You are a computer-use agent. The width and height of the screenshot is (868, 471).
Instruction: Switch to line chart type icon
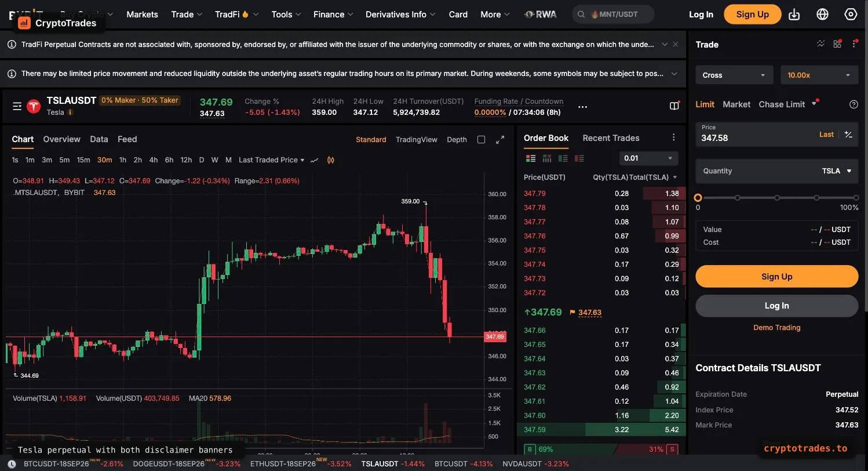(x=314, y=160)
